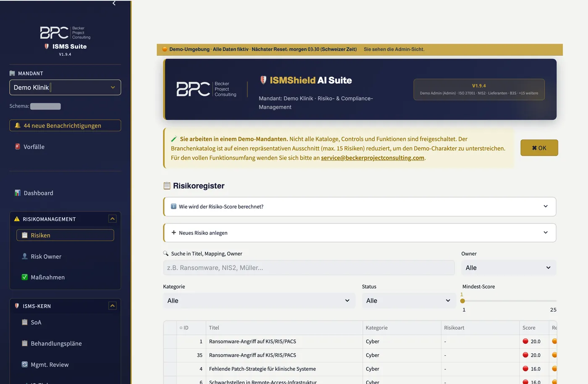Click the Maßnahmen green checkmark icon
Screen dimensions: 588x384
click(x=25, y=277)
